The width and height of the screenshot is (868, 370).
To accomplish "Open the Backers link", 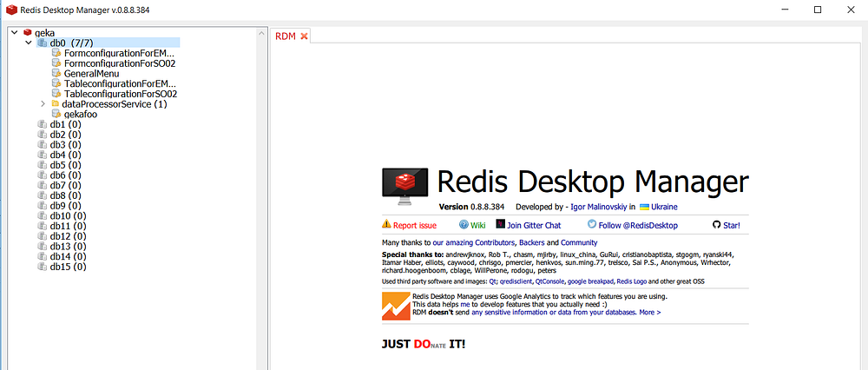I will pyautogui.click(x=532, y=242).
